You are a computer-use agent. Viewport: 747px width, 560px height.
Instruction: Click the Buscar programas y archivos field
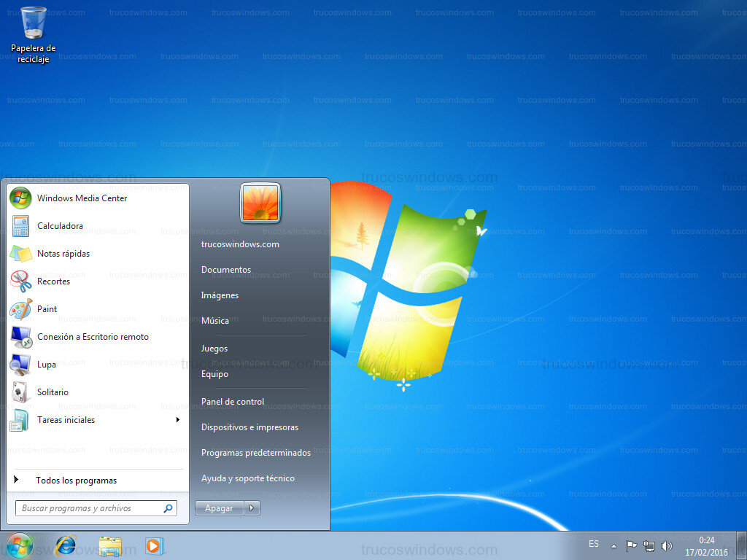pos(88,507)
